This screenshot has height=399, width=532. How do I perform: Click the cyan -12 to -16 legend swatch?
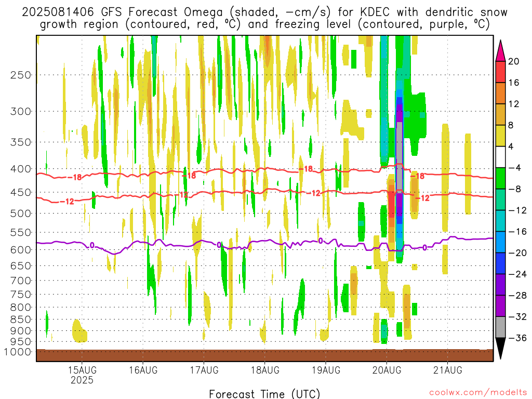[500, 221]
